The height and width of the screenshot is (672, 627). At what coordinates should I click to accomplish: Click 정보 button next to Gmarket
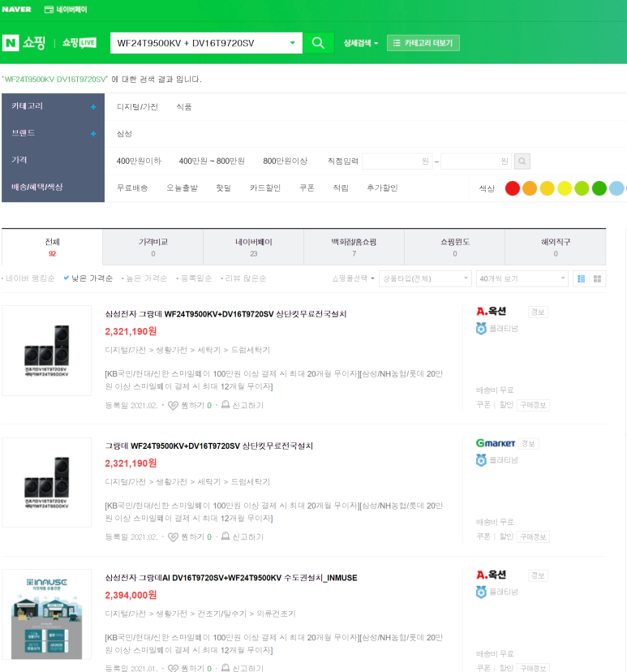click(528, 444)
